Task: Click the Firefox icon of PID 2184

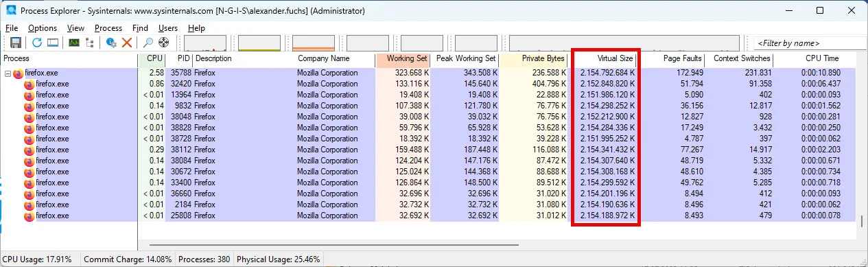Action: [29, 205]
